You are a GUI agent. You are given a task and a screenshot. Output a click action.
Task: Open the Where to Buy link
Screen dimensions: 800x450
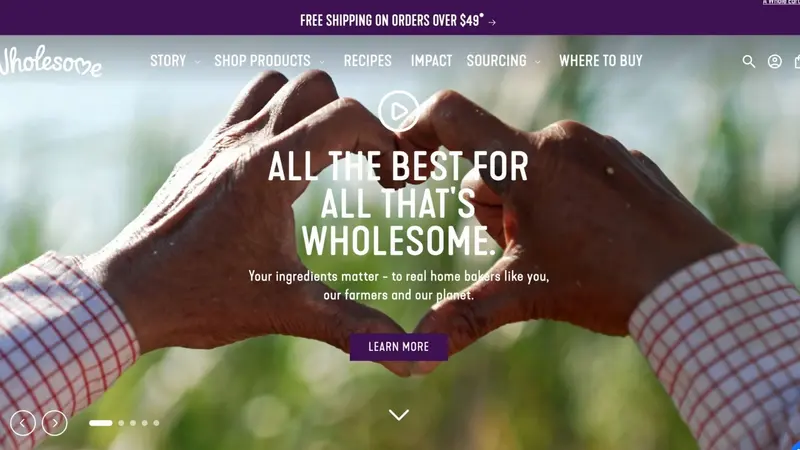point(601,61)
